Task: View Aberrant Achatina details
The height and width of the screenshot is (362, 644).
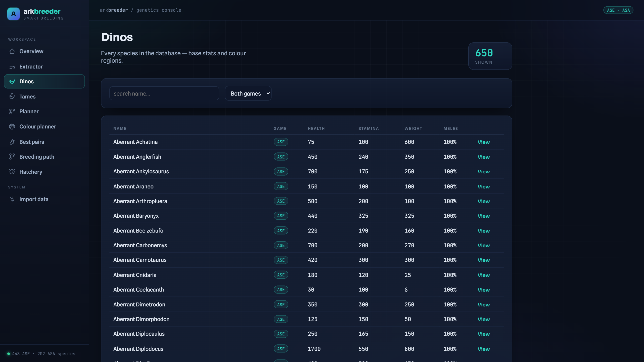Action: 483,142
